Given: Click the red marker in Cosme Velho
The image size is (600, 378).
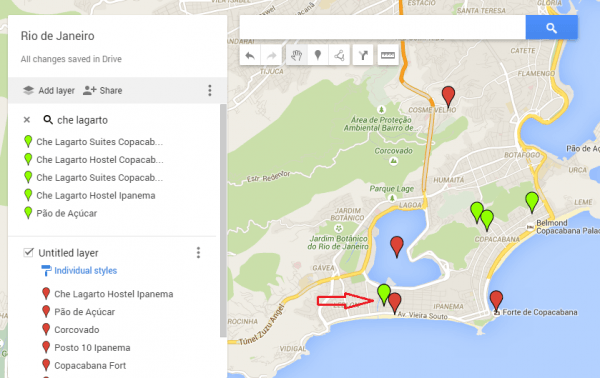Looking at the screenshot, I should [448, 97].
